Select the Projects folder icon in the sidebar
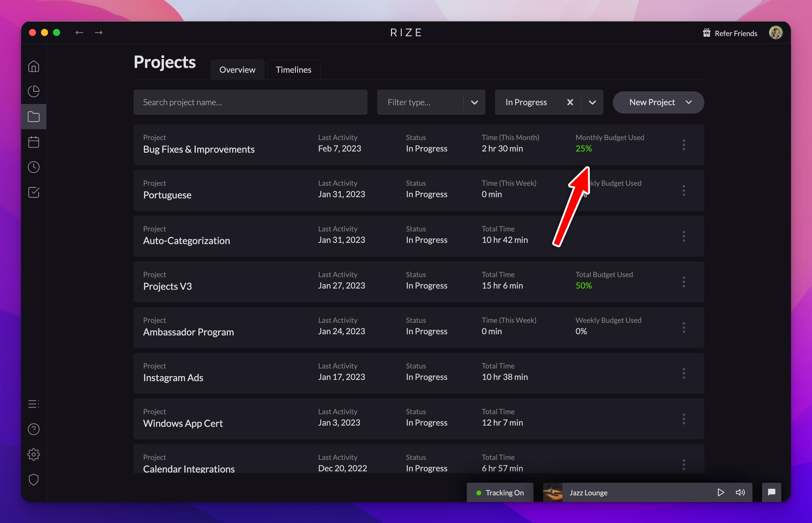Screen dimensions: 812x523 pyautogui.click(x=34, y=117)
